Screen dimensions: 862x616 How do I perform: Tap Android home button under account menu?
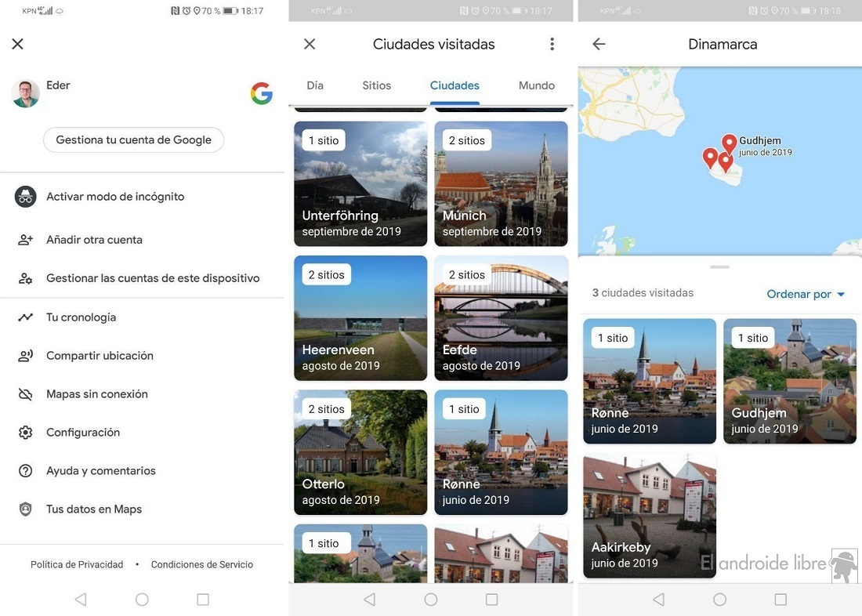[142, 599]
